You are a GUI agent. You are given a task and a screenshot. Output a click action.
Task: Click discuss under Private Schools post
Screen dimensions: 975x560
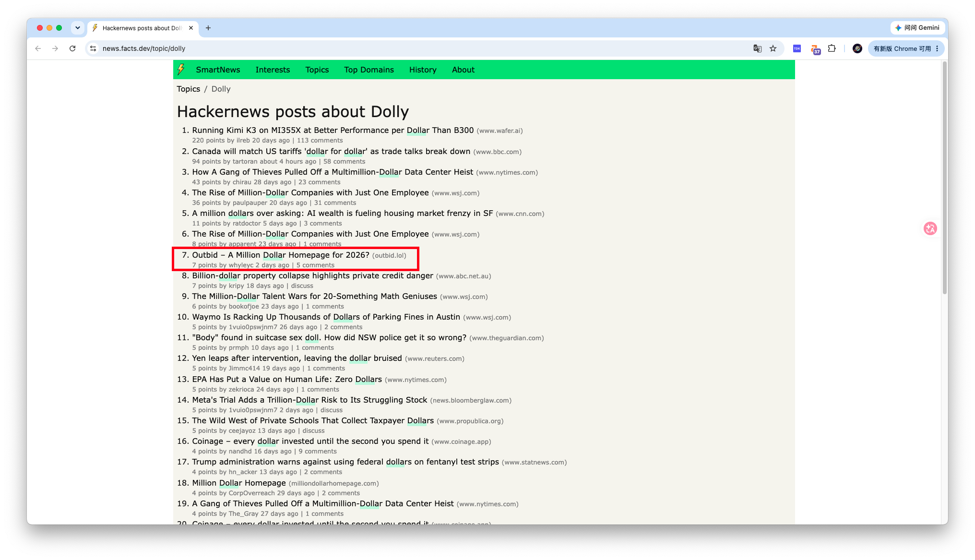coord(314,430)
